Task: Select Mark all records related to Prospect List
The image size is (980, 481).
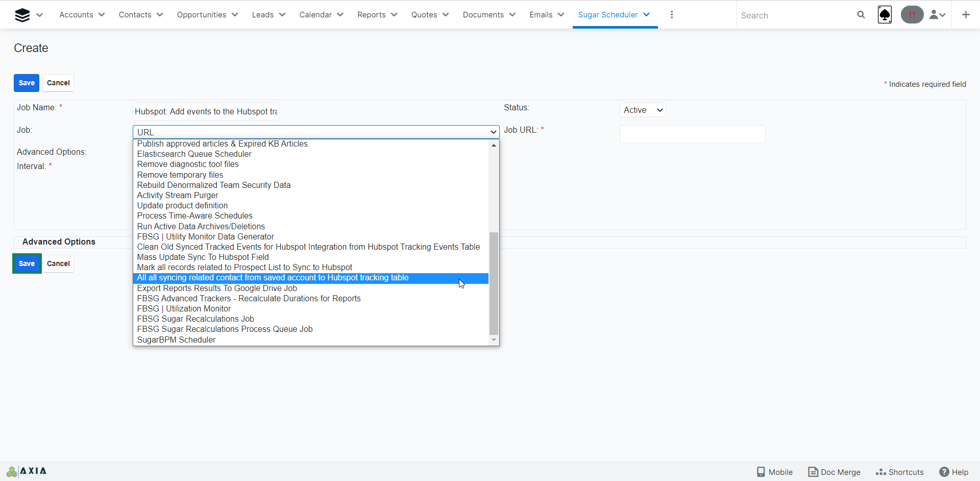Action: (x=311, y=268)
